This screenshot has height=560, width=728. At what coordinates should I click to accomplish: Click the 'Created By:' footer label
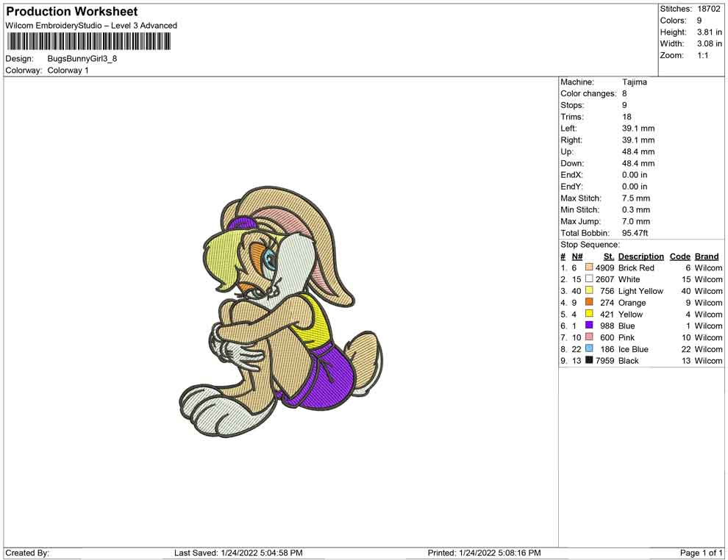(x=27, y=553)
